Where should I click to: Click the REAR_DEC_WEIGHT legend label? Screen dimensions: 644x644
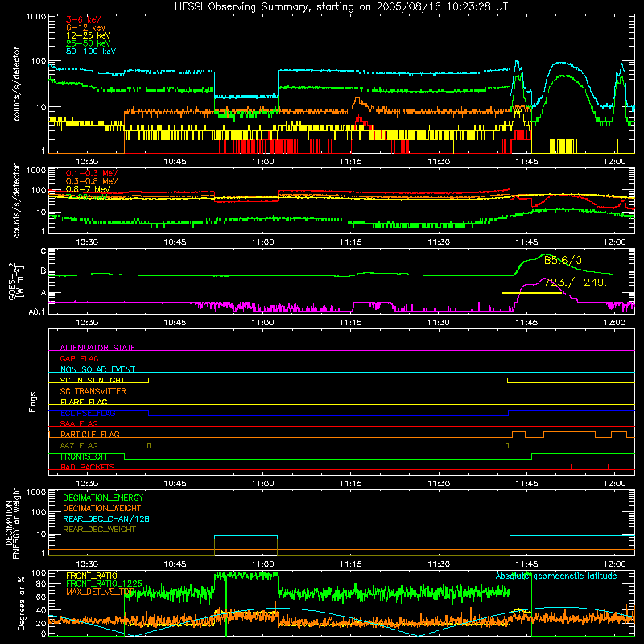point(99,530)
